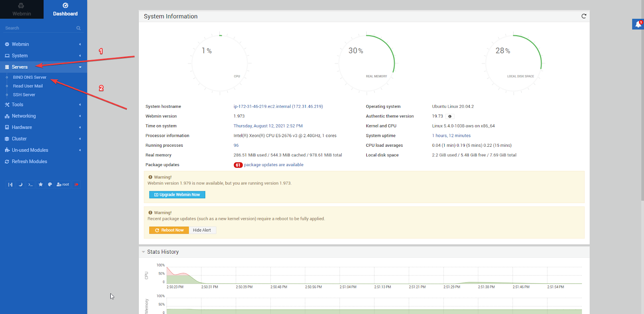644x314 pixels.
Task: Toggle night mode with the moon icon
Action: (21, 185)
